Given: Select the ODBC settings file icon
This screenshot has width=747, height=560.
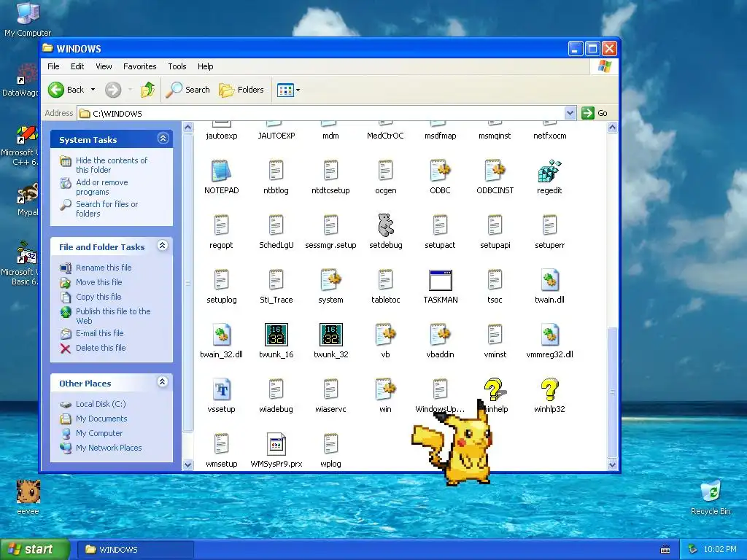Looking at the screenshot, I should point(440,171).
